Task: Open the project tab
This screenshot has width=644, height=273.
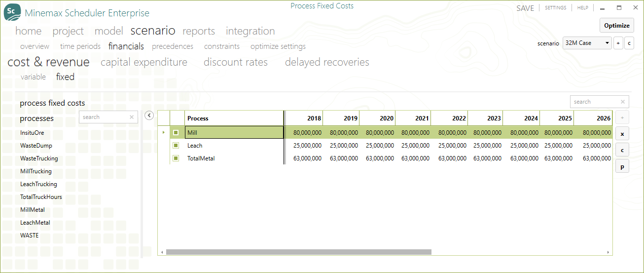Action: (68, 31)
